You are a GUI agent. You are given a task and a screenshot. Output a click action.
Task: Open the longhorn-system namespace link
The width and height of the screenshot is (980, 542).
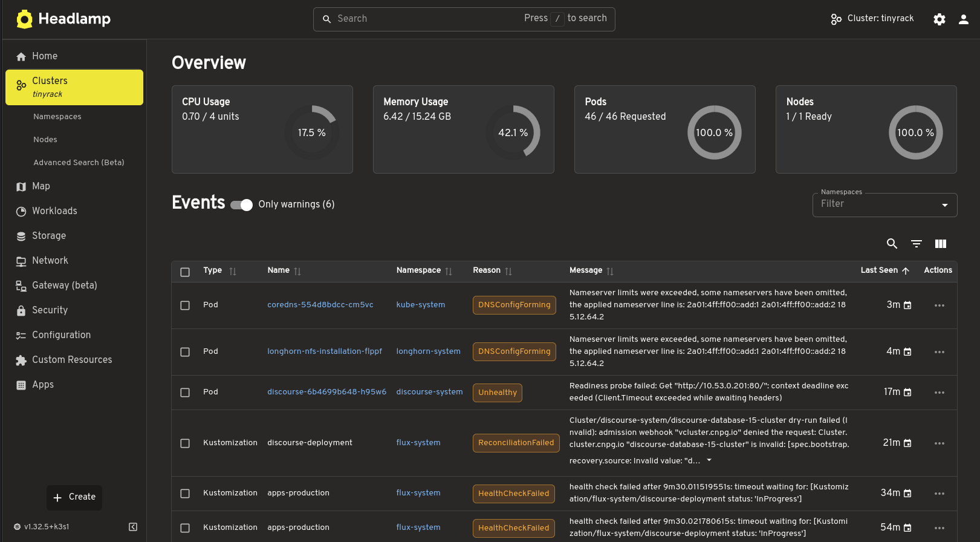point(428,351)
